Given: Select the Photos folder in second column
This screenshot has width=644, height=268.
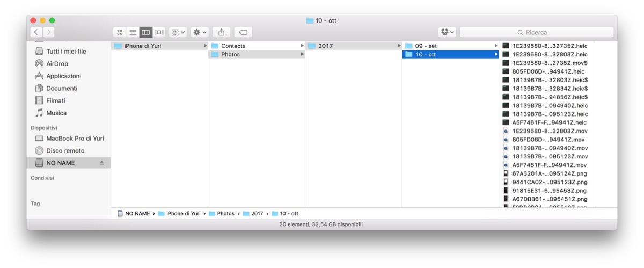Looking at the screenshot, I should (x=257, y=54).
